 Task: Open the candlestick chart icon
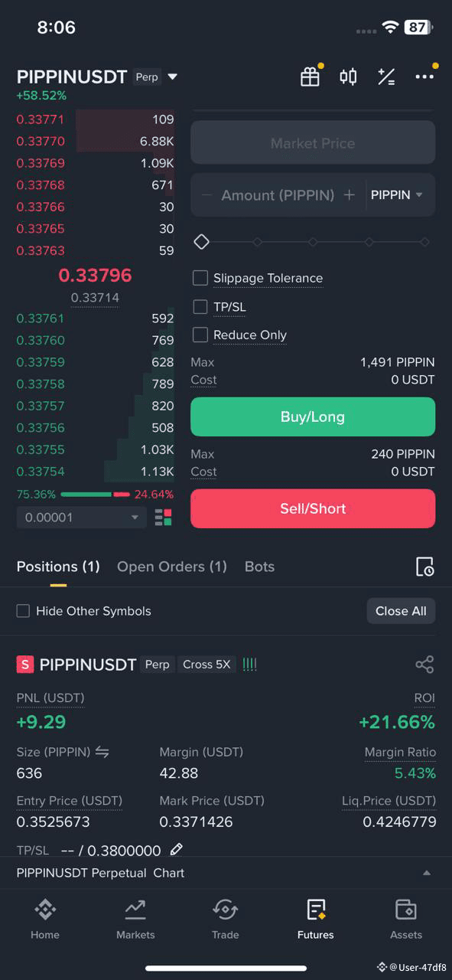(x=348, y=77)
